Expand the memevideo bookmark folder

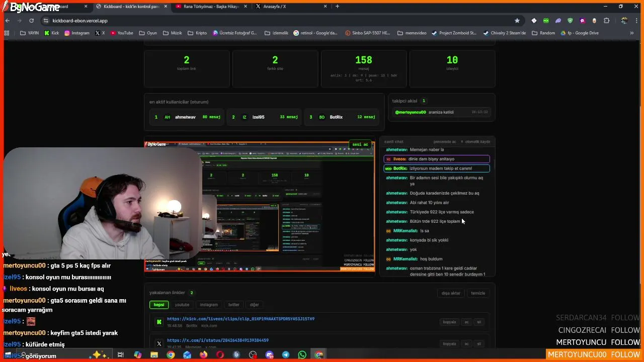tap(412, 33)
